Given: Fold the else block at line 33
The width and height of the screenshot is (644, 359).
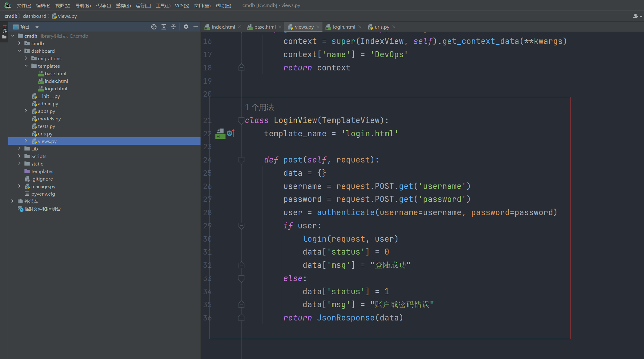Looking at the screenshot, I should (x=241, y=278).
